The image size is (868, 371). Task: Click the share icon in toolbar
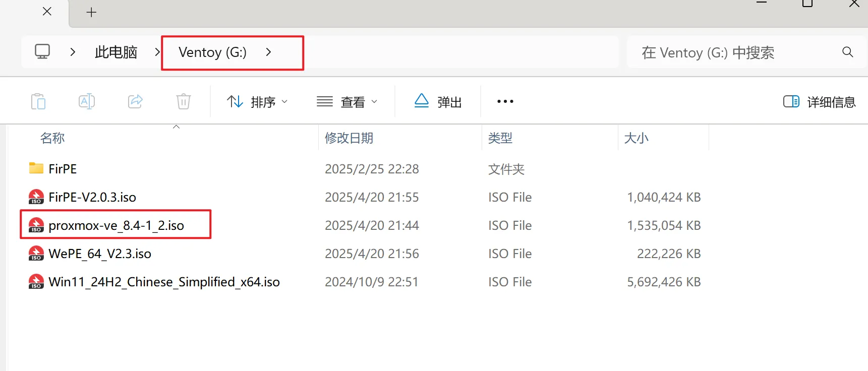pos(135,101)
